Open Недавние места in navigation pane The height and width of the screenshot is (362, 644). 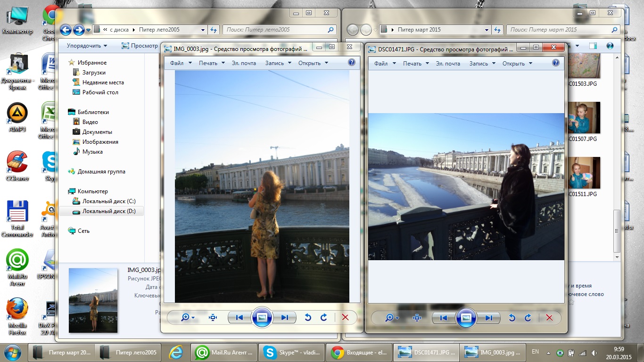point(98,82)
